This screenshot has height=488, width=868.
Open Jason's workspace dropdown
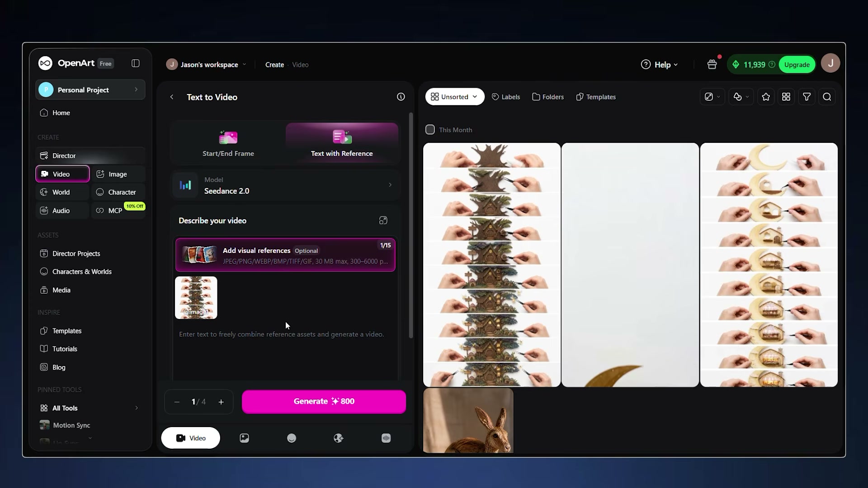pos(206,65)
